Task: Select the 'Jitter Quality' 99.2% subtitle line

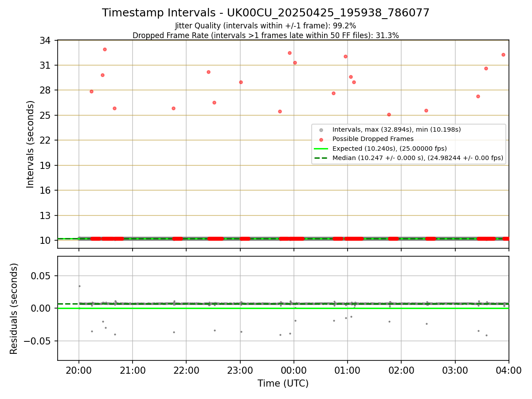Action: point(266,26)
